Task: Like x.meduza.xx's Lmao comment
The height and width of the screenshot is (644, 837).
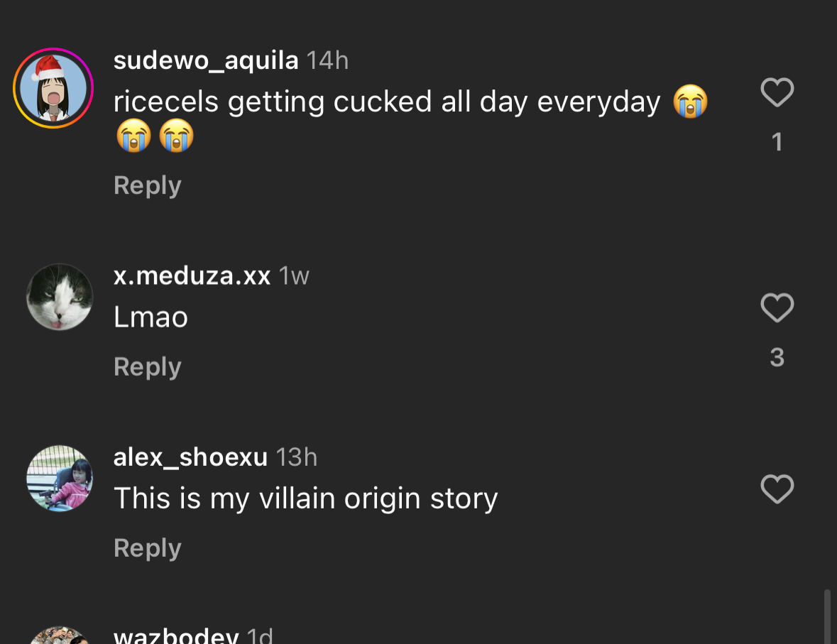Action: pos(777,308)
